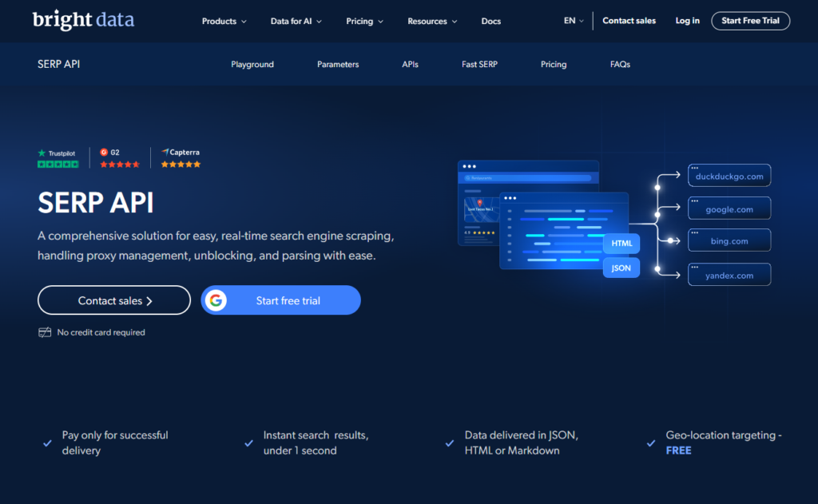818x504 pixels.
Task: Click the duckduckgo.com box
Action: pos(729,175)
